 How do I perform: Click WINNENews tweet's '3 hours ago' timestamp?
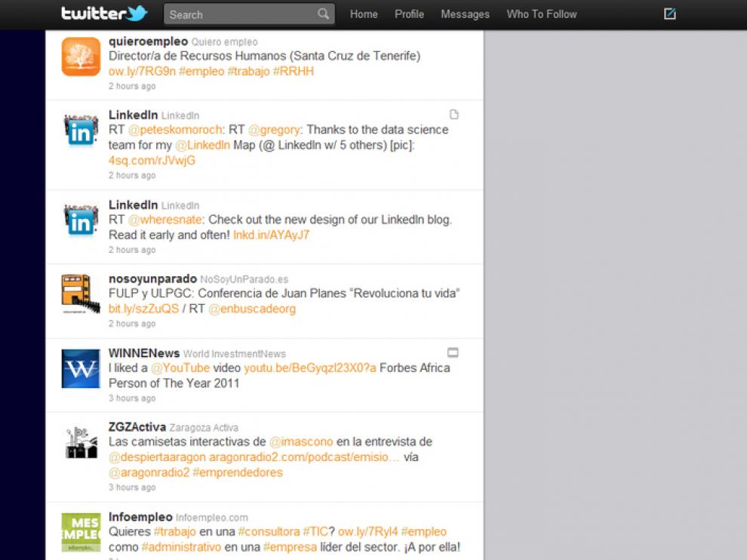click(132, 398)
